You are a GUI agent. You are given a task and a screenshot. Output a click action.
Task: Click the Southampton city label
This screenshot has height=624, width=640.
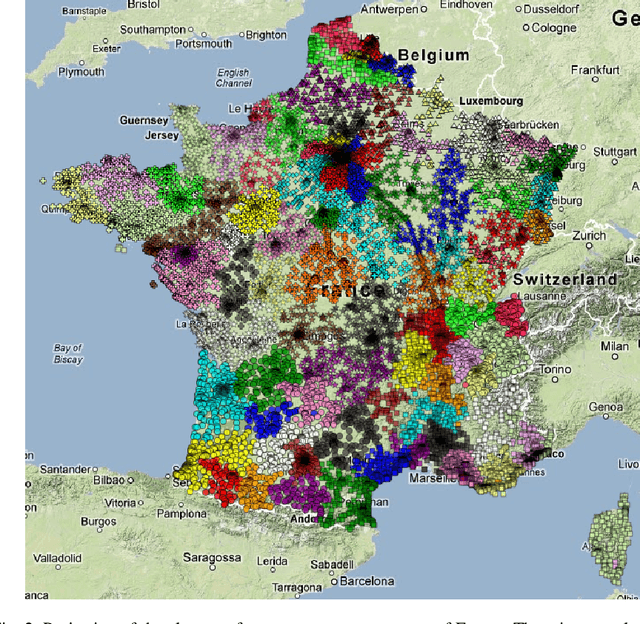tap(152, 29)
